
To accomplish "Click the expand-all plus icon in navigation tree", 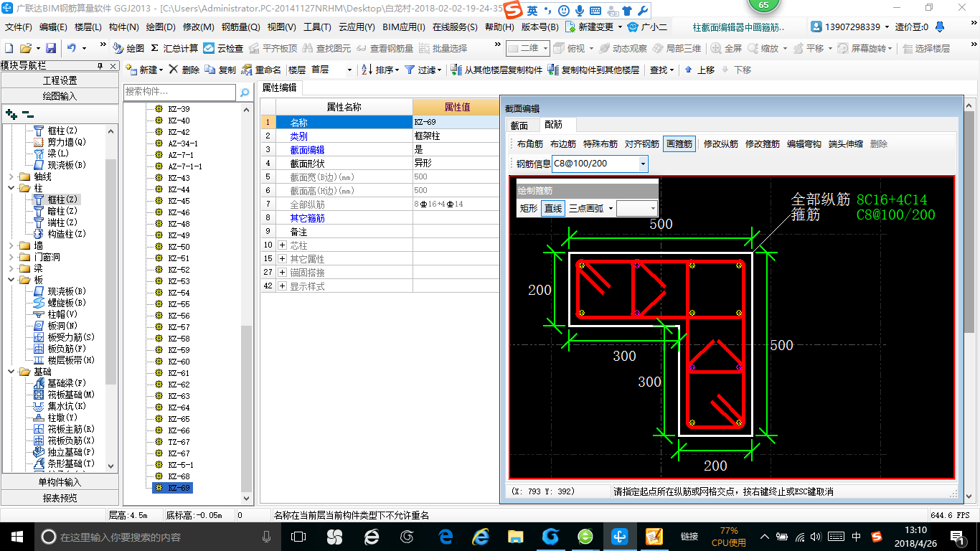I will click(x=11, y=113).
